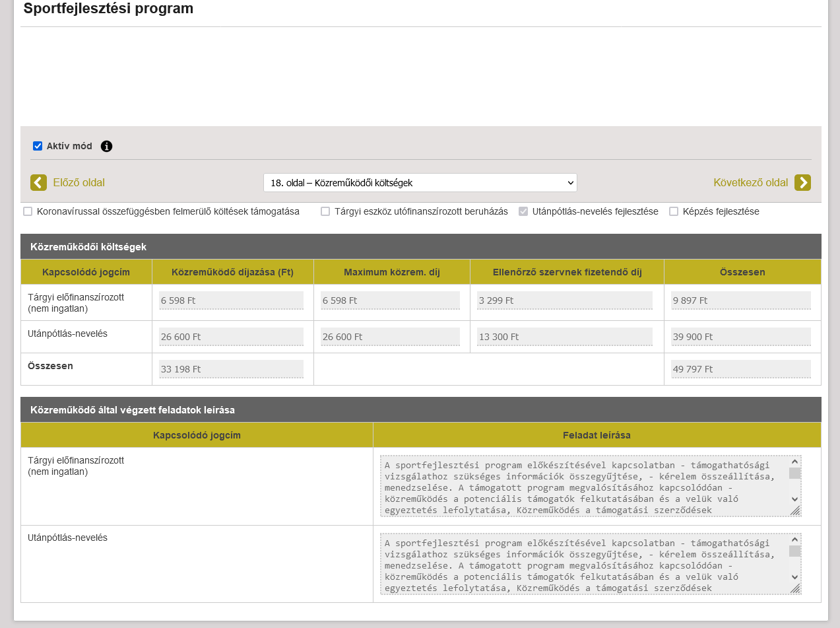Click the Feladat leírása column header
840x628 pixels.
(x=597, y=435)
